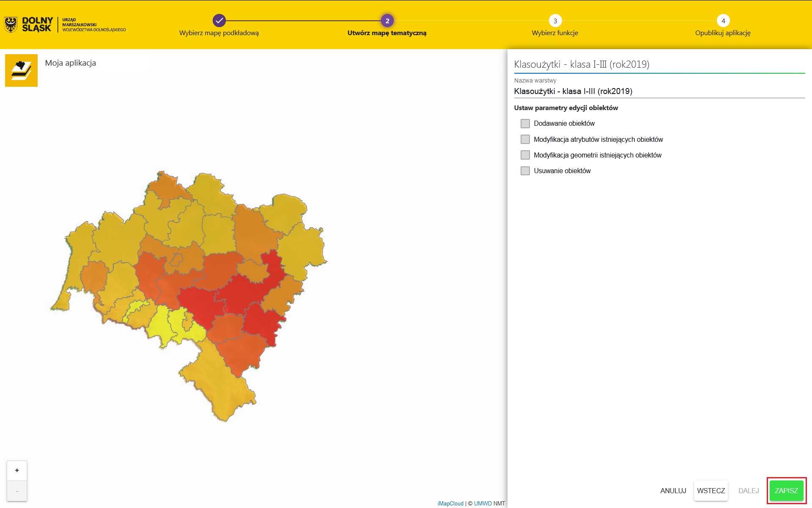The height and width of the screenshot is (508, 812).
Task: Click the step 2 circle
Action: click(387, 21)
